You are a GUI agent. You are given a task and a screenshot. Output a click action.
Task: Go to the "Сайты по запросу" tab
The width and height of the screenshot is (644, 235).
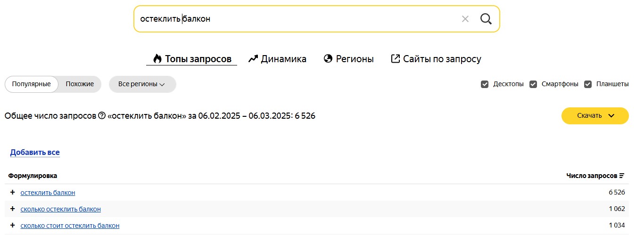point(436,59)
